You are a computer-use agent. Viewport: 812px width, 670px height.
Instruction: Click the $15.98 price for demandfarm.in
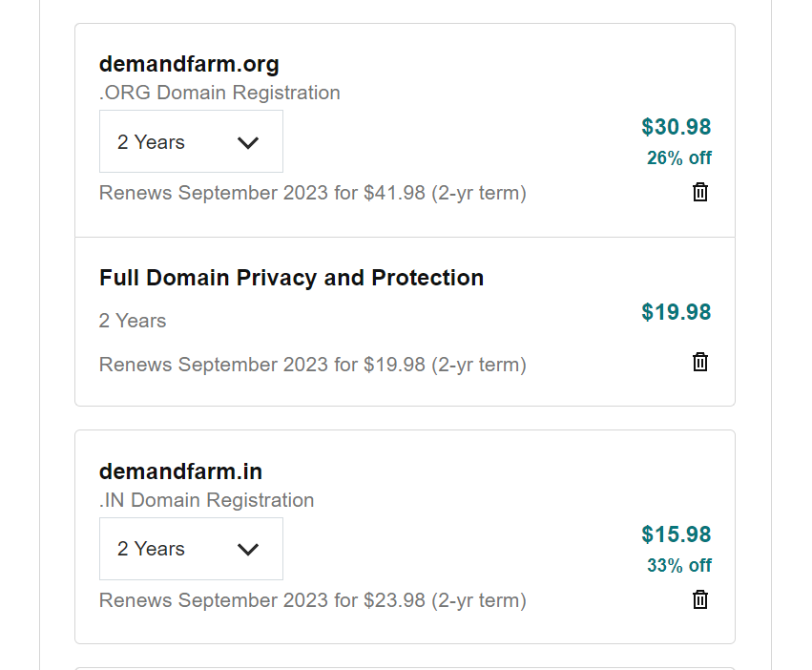677,534
